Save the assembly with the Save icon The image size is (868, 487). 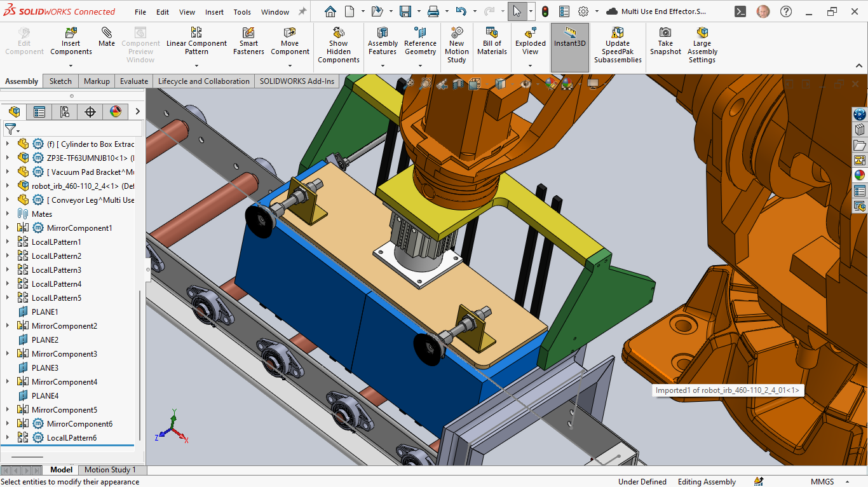(x=405, y=11)
